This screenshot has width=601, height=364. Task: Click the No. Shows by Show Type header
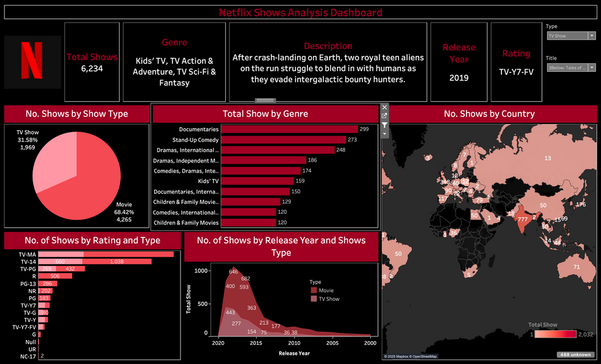click(x=77, y=114)
